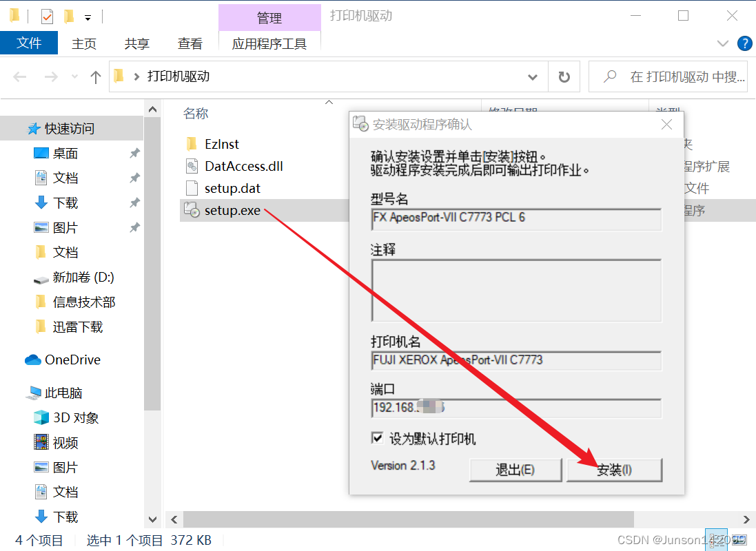Click the 退出(E) button
Viewport: 756px width, 551px height.
515,470
